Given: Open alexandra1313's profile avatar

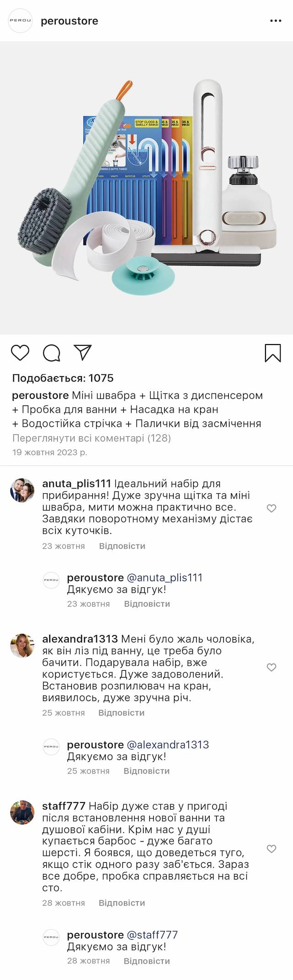Looking at the screenshot, I should tap(22, 645).
